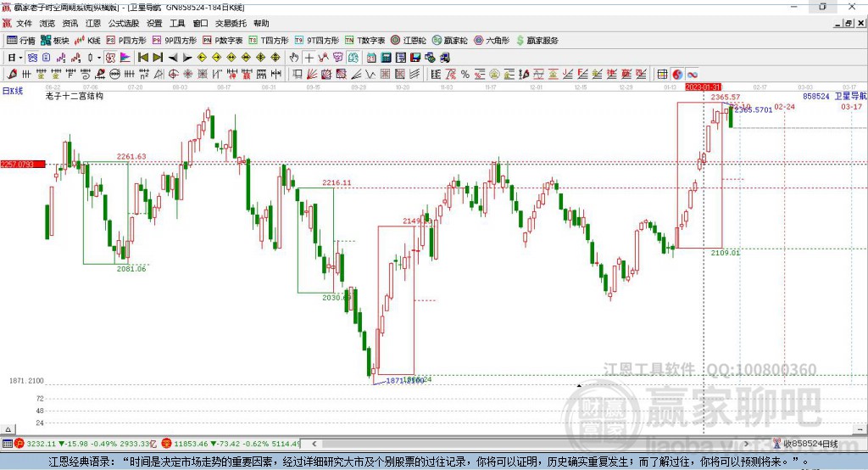
Task: Click the first yellow diamond arrow icon
Action: [202, 58]
